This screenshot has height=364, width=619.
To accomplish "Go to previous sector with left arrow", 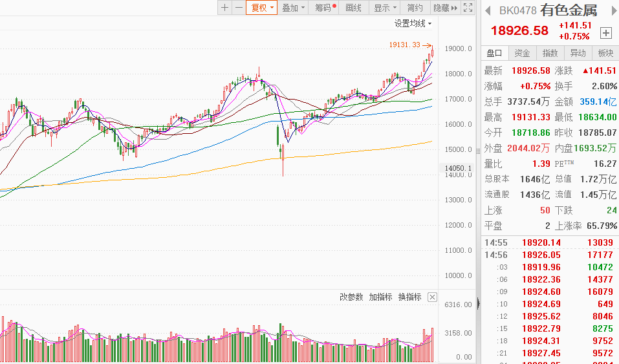I will click(x=488, y=10).
